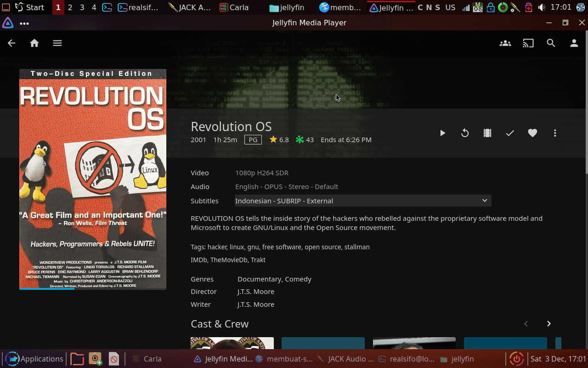This screenshot has height=368, width=588.
Task: Click the Revolution OS poster image
Action: [93, 179]
